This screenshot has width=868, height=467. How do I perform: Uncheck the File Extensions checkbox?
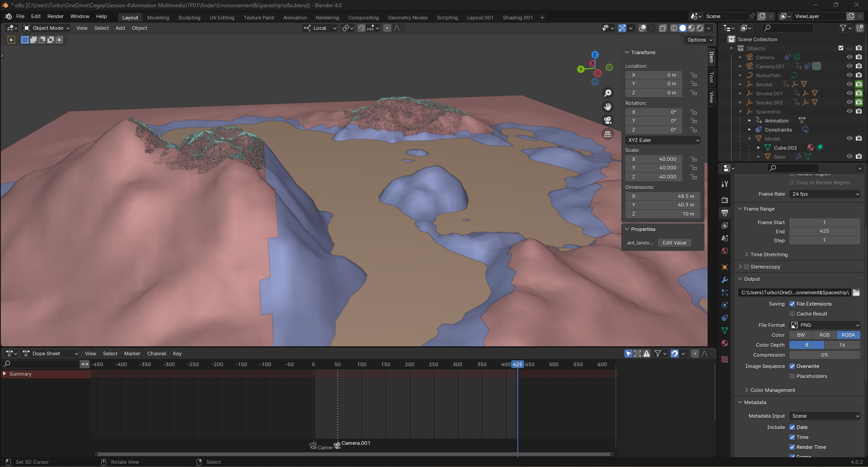point(792,304)
